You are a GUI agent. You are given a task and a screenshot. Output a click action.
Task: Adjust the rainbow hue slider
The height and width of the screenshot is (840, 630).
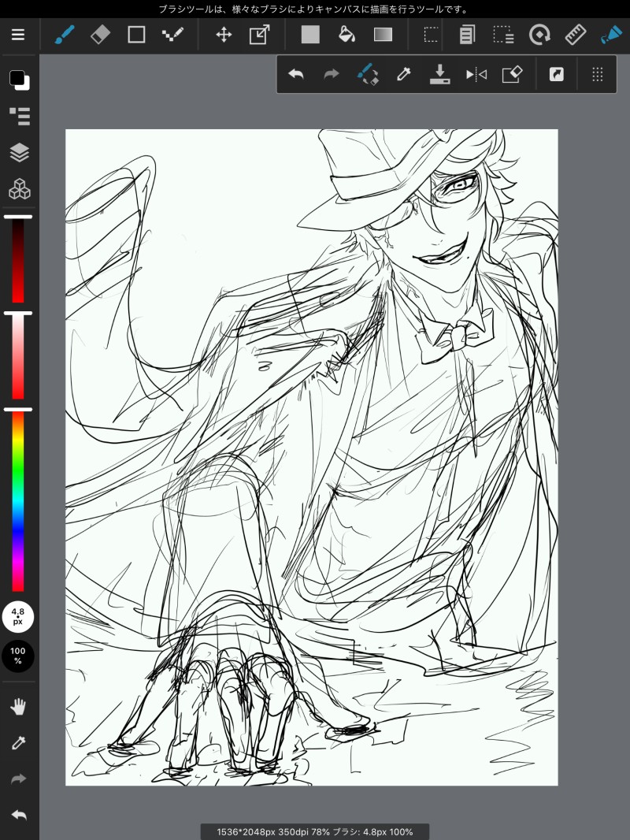click(x=18, y=500)
